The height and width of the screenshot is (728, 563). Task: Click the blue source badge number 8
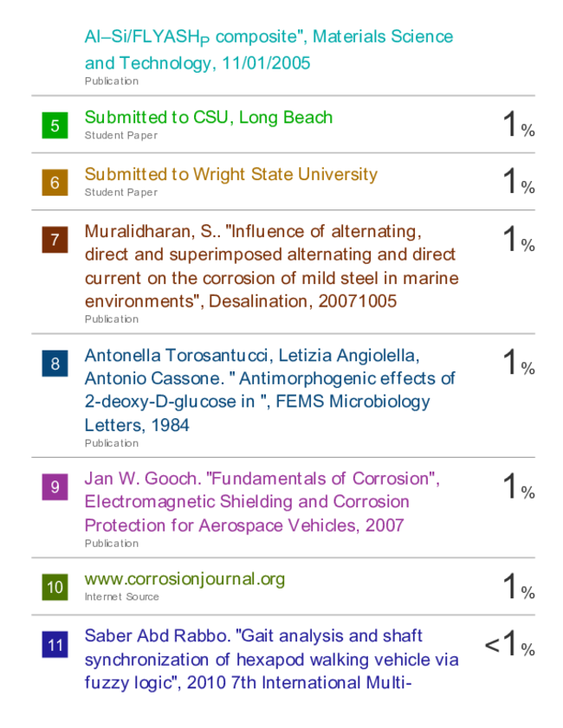[55, 363]
